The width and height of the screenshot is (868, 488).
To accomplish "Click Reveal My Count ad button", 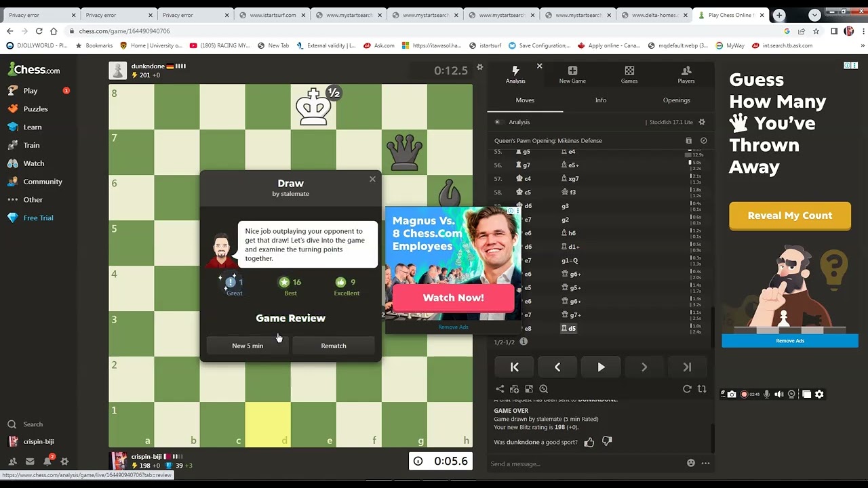I will click(x=789, y=216).
